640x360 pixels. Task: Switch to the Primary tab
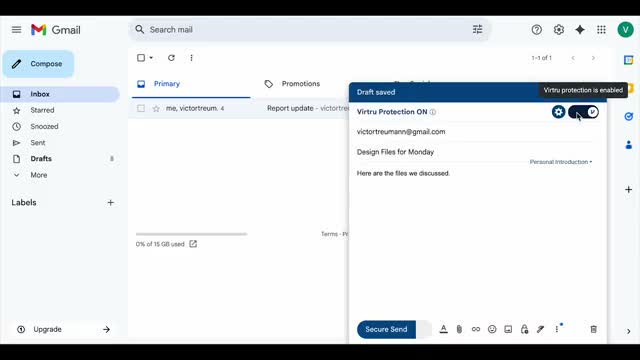191,84
